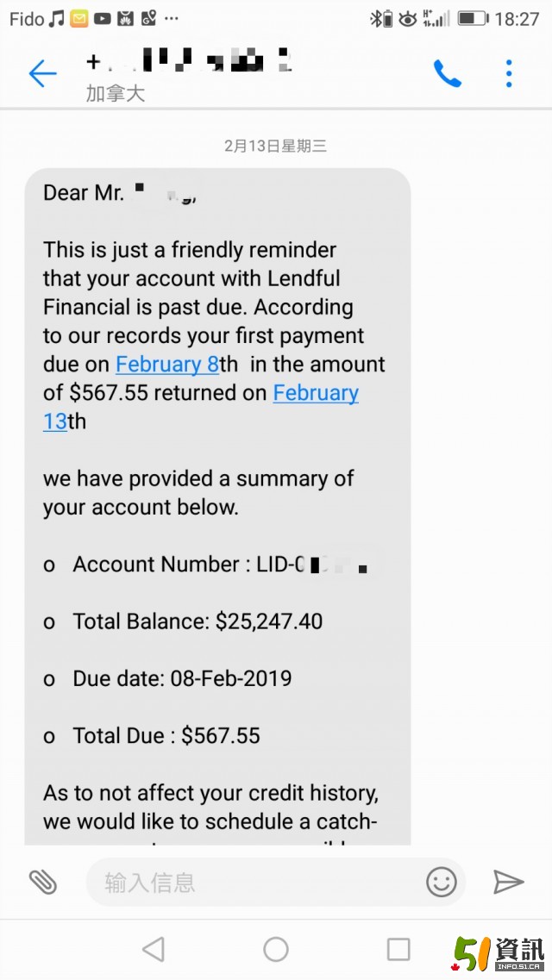552x980 pixels.
Task: Tap the message input field
Action: pyautogui.click(x=255, y=882)
